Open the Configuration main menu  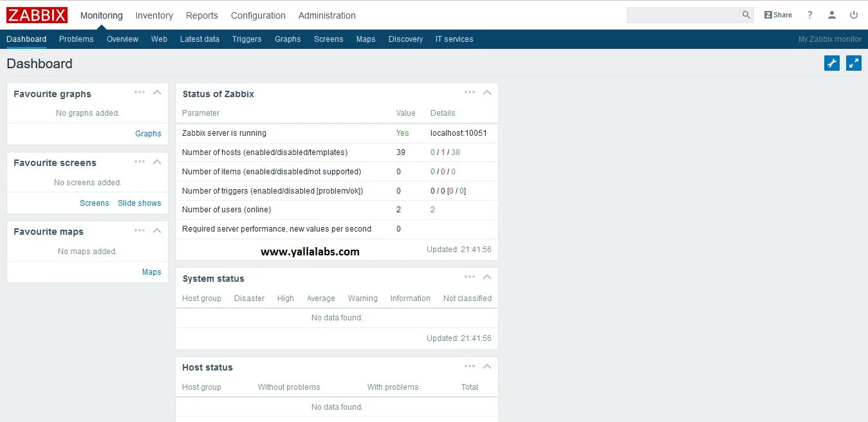pyautogui.click(x=258, y=15)
